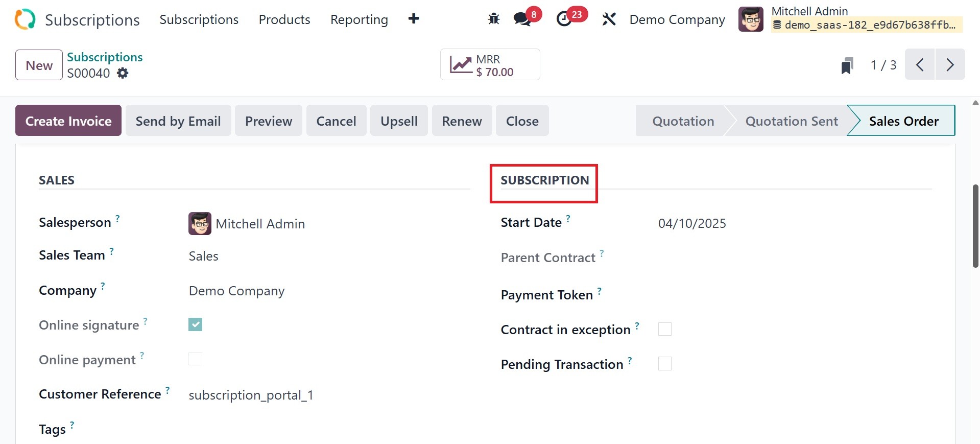The width and height of the screenshot is (980, 444).
Task: Click the Create Invoice button
Action: coord(68,121)
